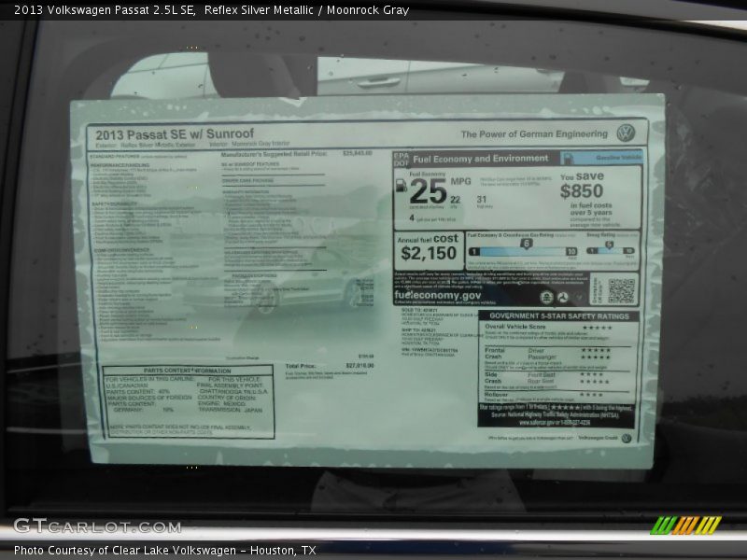Click the "Overall Vehicle Score" row
This screenshot has height=560, width=747.
coord(549,328)
